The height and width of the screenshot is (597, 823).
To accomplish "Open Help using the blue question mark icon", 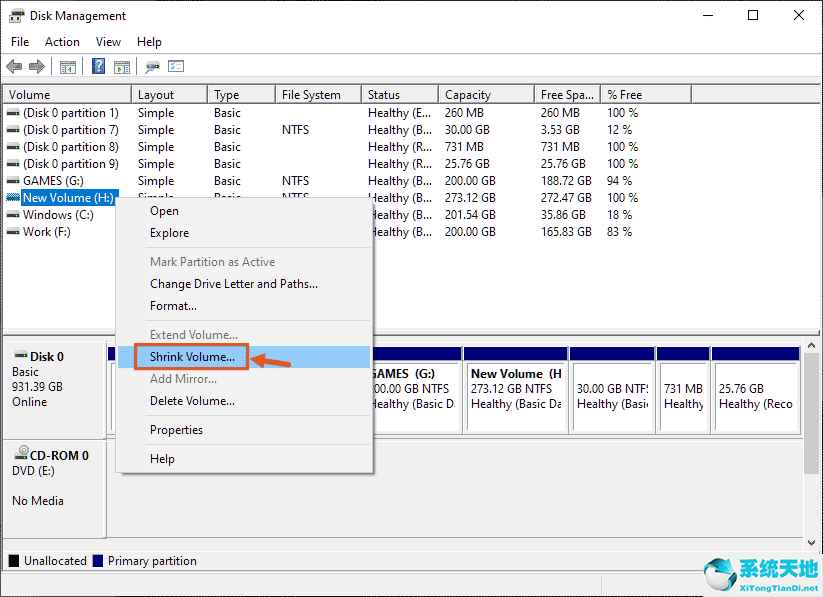I will point(96,66).
